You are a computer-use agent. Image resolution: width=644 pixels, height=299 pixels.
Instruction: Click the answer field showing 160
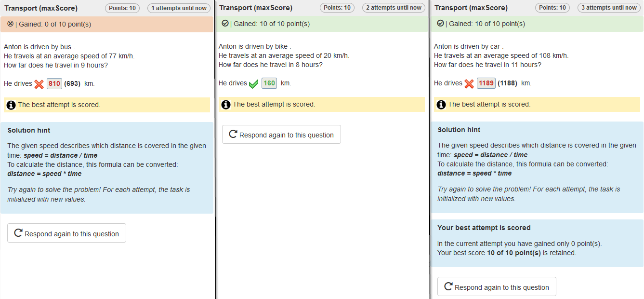[x=269, y=83]
